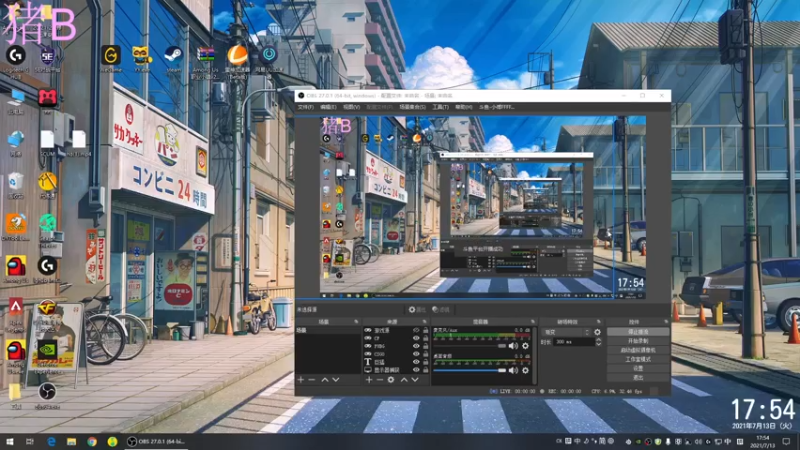This screenshot has height=450, width=800.
Task: Remove selected scene with minus icon
Action: pos(312,380)
